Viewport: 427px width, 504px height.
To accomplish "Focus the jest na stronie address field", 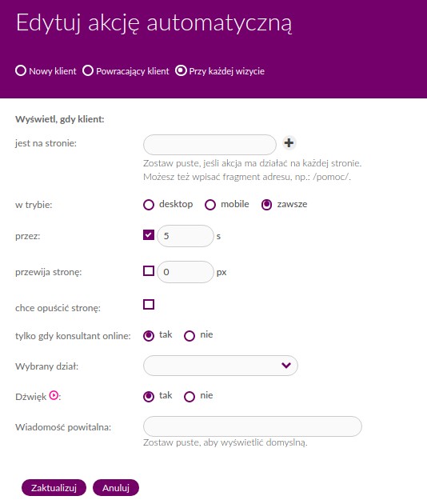I will 210,145.
